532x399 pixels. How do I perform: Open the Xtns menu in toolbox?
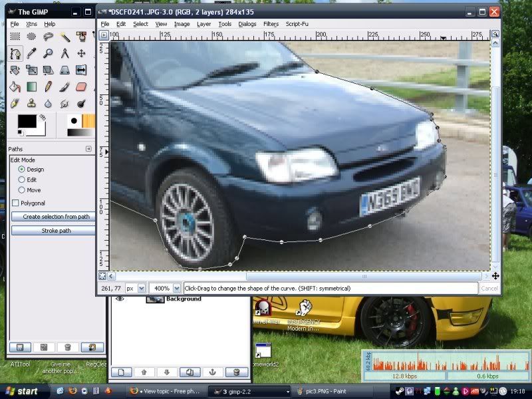[x=31, y=24]
